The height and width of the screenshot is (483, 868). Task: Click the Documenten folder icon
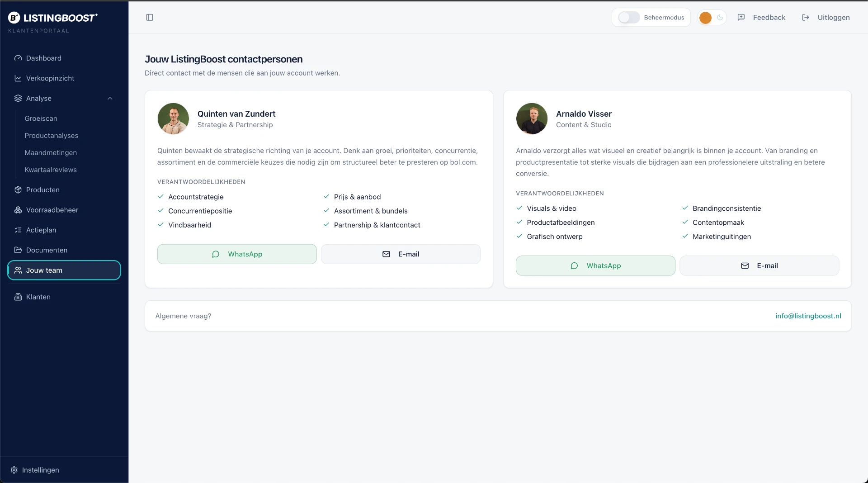(x=18, y=250)
